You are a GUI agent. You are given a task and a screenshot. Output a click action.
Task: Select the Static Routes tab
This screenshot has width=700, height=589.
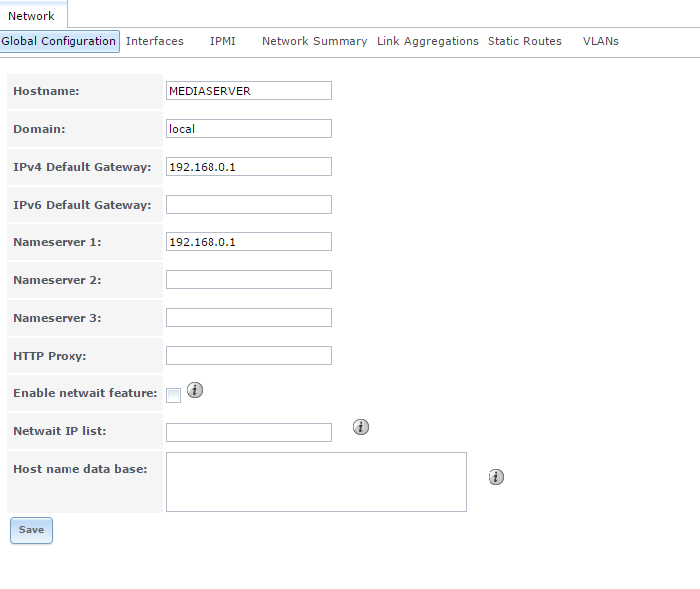[x=524, y=41]
